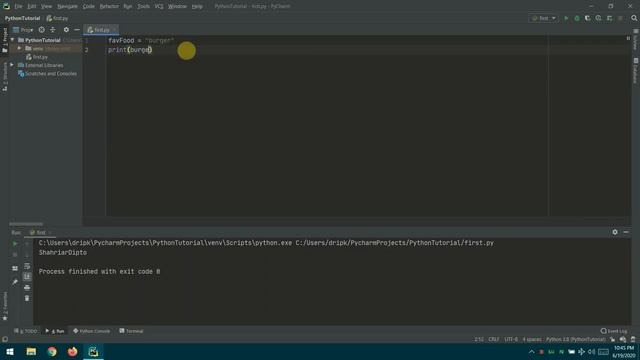
Task: Hide the Run panel with minus icon
Action: click(626, 232)
